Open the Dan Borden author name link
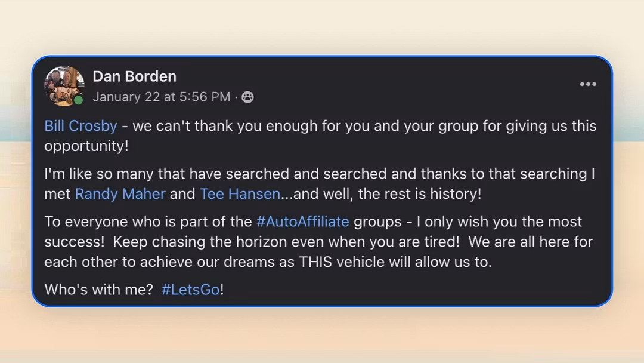Screen dimensions: 644x363 (x=134, y=76)
